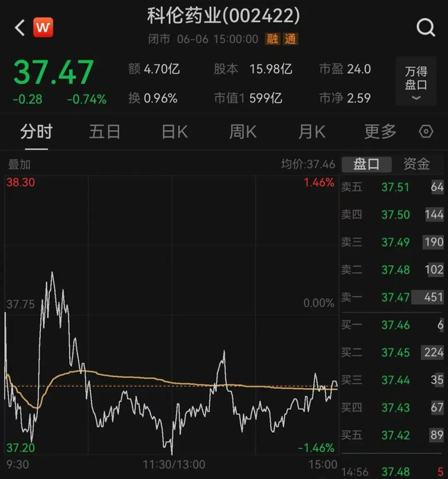Select the 卖三 row at 37.49
This screenshot has height=479, width=448.
click(x=392, y=242)
